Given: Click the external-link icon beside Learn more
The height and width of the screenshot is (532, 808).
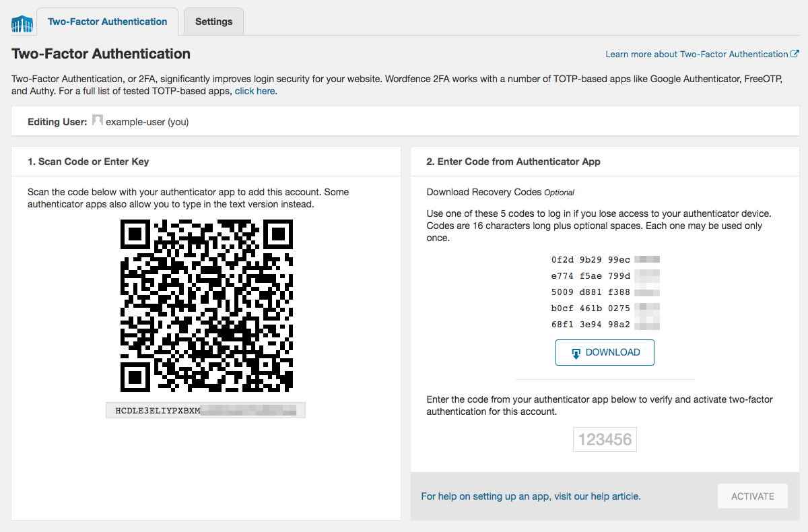Looking at the screenshot, I should [796, 53].
